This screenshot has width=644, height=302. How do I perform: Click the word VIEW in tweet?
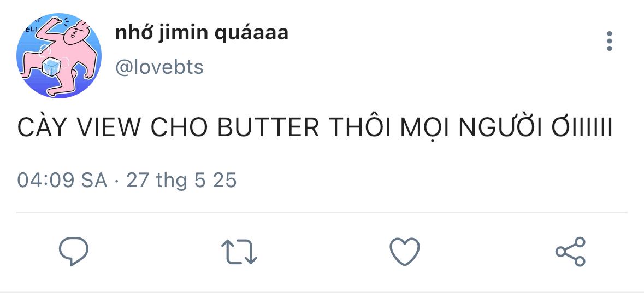pyautogui.click(x=108, y=127)
